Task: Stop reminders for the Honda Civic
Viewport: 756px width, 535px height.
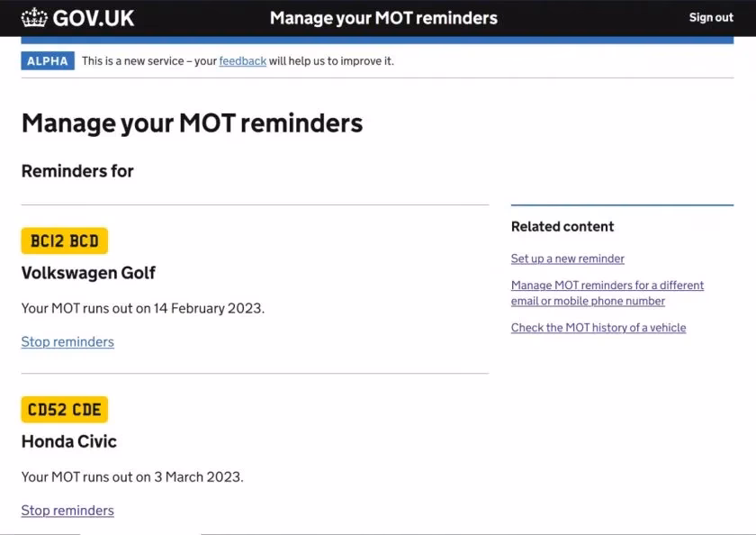Action: 67,510
